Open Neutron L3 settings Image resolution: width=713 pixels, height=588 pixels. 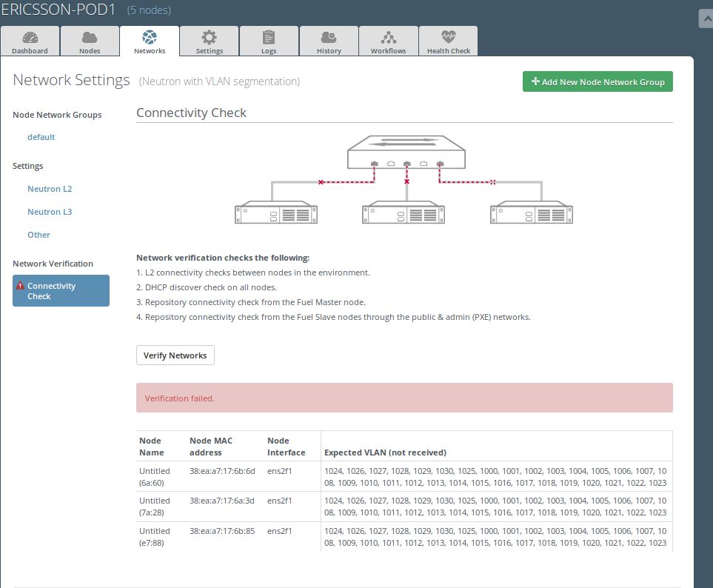click(x=50, y=212)
